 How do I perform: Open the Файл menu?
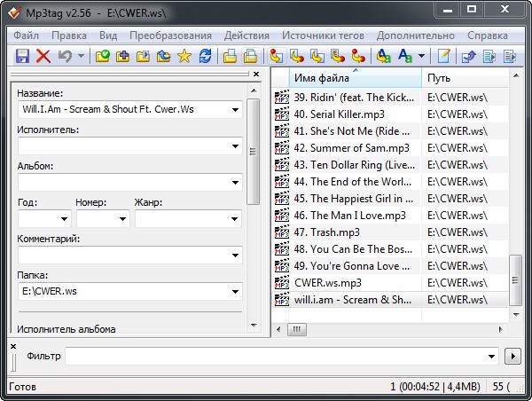click(x=26, y=35)
